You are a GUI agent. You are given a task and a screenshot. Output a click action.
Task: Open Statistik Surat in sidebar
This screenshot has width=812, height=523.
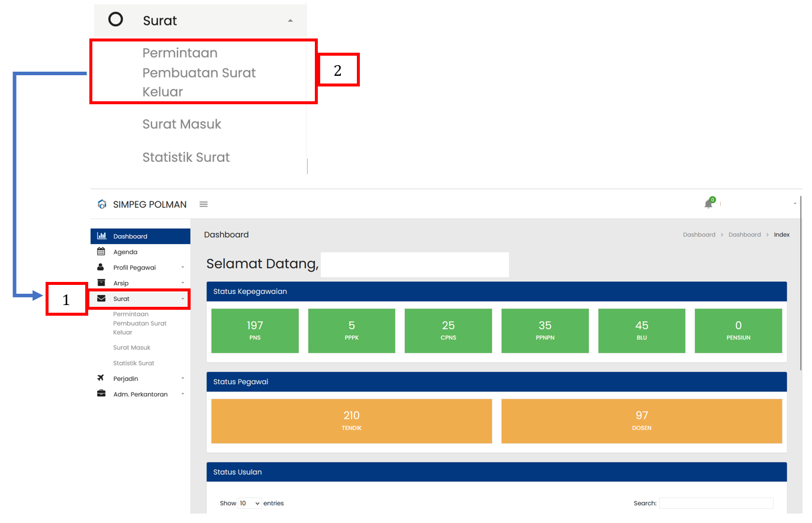(133, 363)
